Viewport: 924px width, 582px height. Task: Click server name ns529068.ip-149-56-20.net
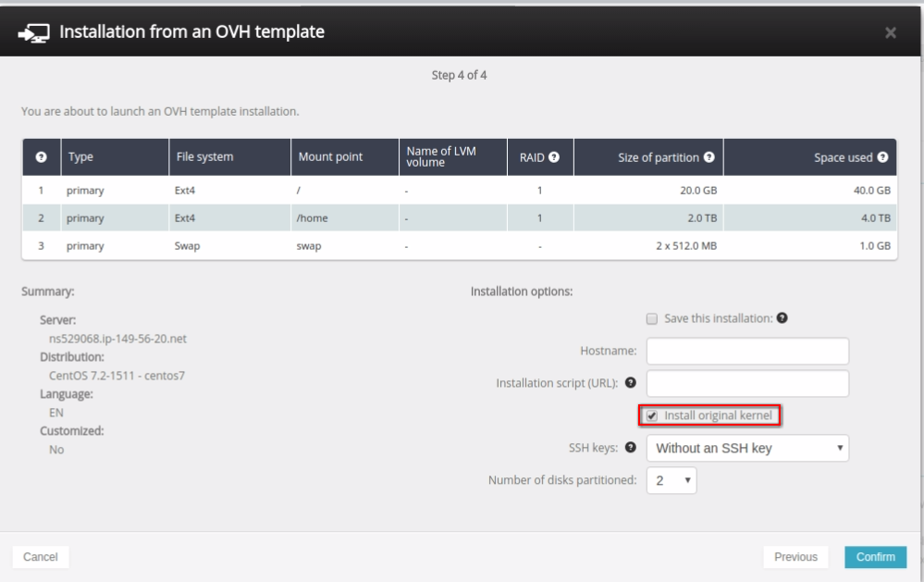point(117,339)
